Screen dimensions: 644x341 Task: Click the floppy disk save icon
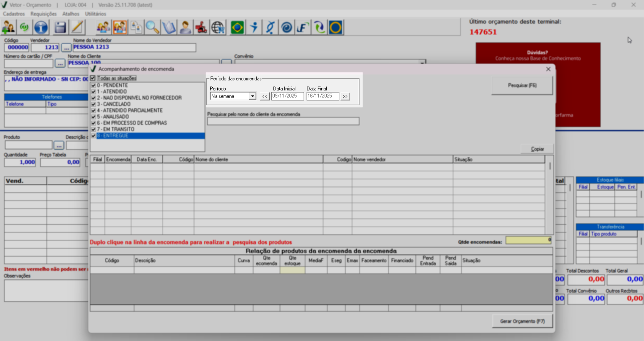point(60,27)
